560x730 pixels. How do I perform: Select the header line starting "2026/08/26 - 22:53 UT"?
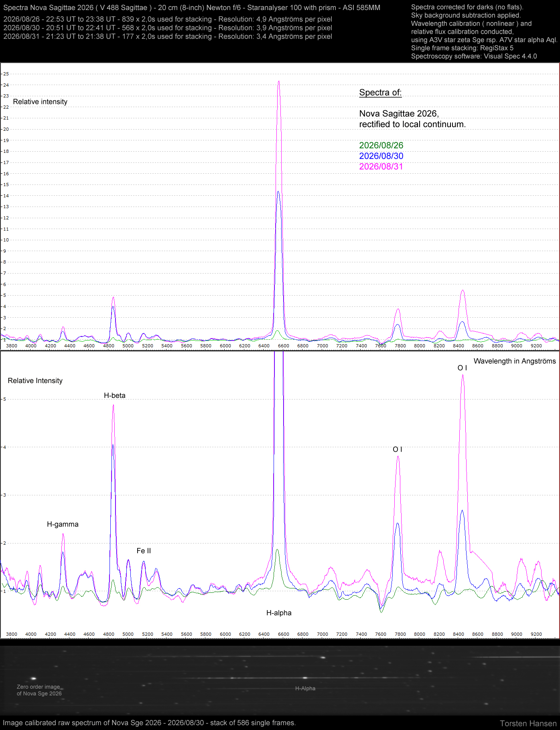(x=168, y=19)
